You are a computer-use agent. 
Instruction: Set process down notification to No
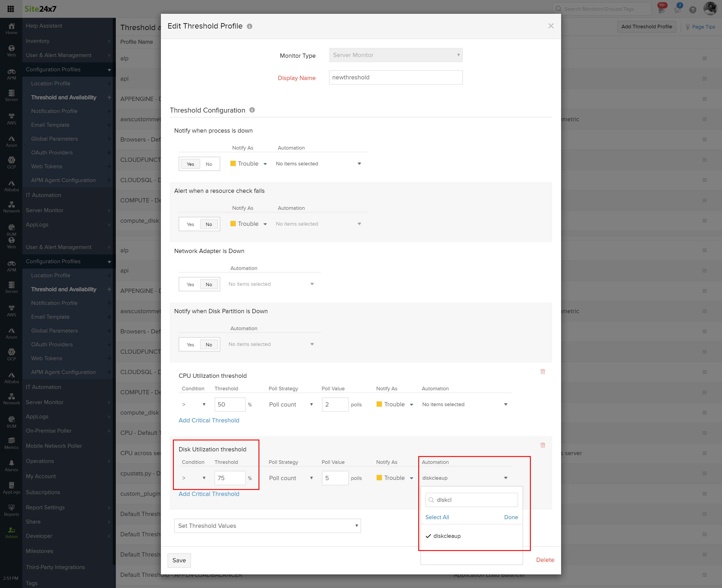[x=209, y=164]
